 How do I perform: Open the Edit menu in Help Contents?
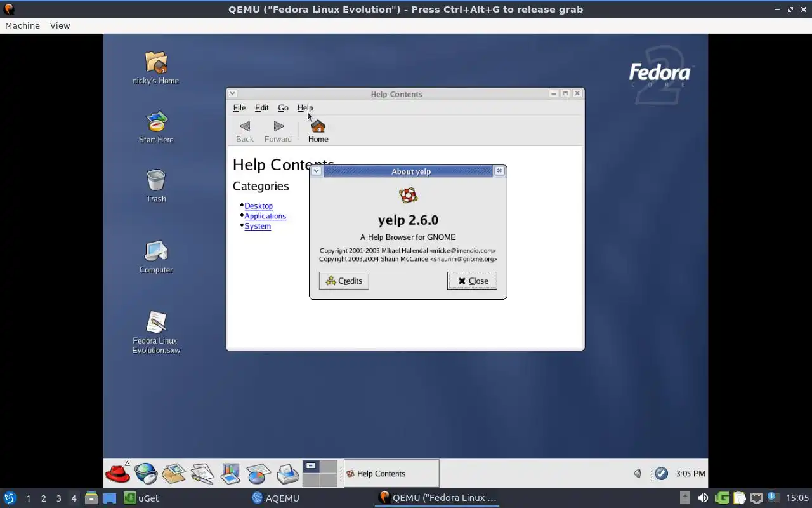(x=261, y=108)
